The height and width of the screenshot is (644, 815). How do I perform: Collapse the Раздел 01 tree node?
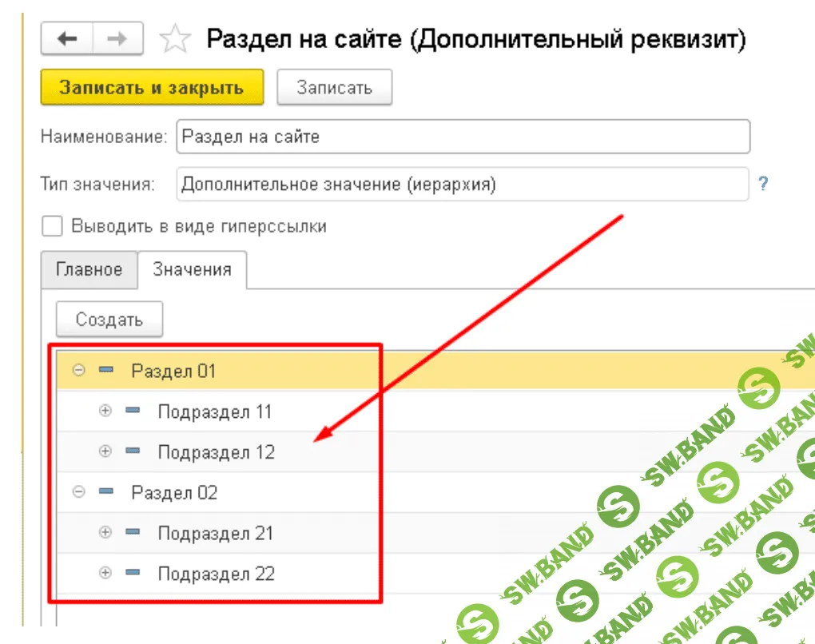point(79,371)
